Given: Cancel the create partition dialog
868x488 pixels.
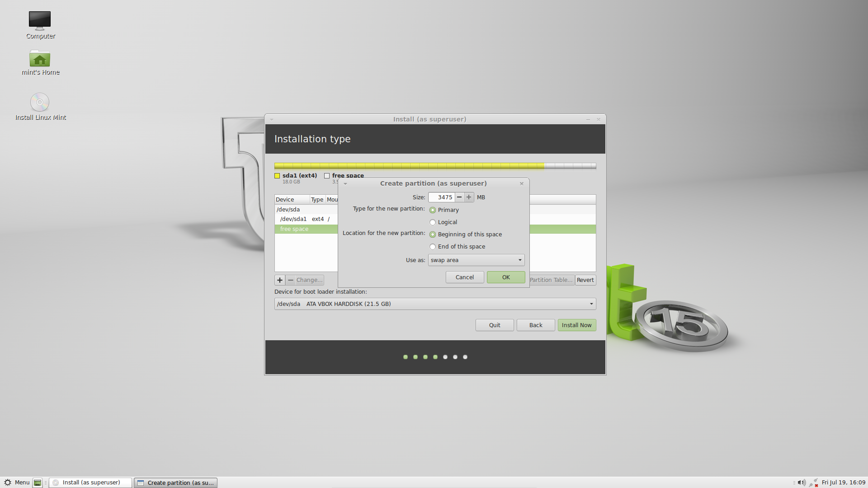Looking at the screenshot, I should coord(465,277).
